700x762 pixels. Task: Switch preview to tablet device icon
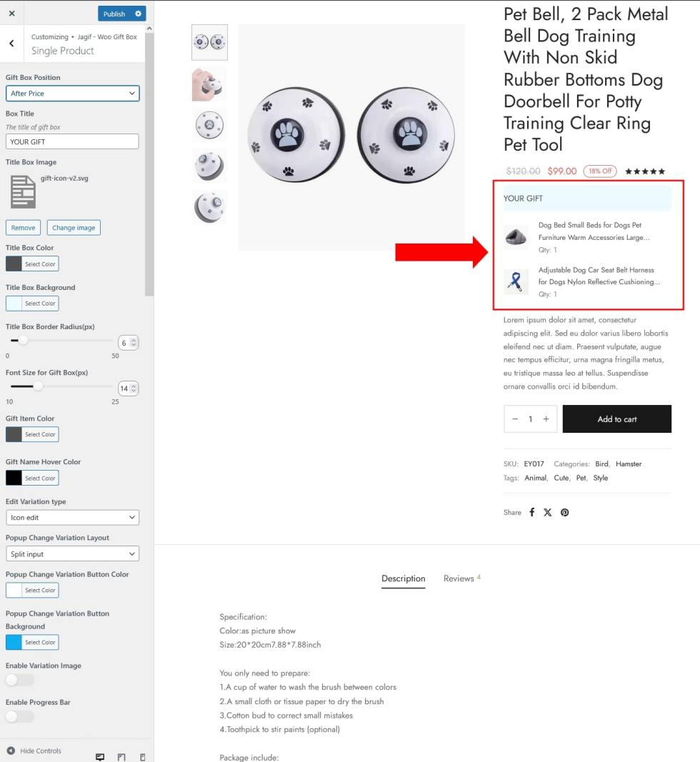coord(121,757)
